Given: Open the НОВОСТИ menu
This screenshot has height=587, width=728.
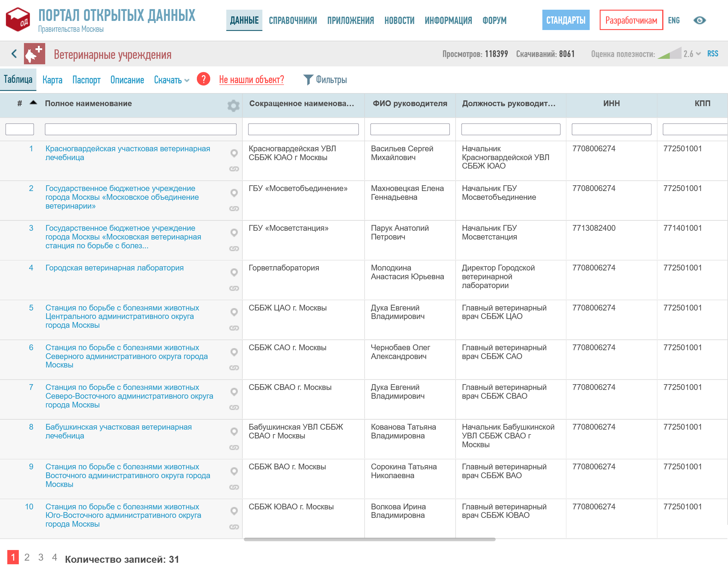Looking at the screenshot, I should click(399, 20).
